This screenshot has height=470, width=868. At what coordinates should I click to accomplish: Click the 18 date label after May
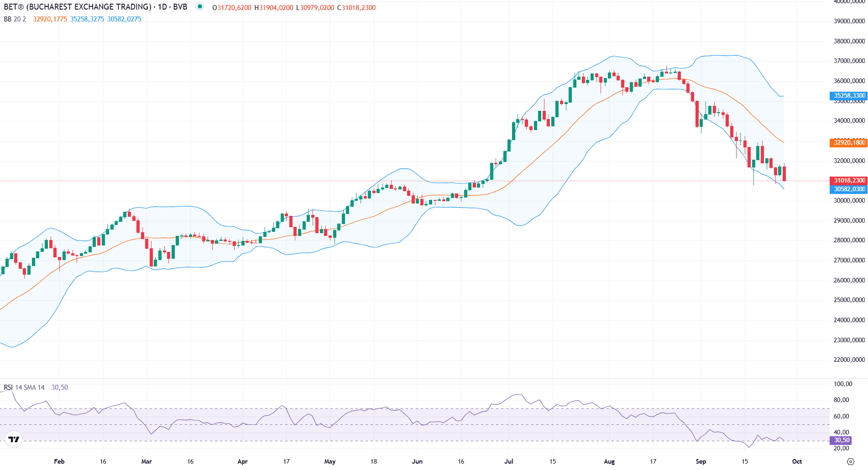(x=374, y=462)
